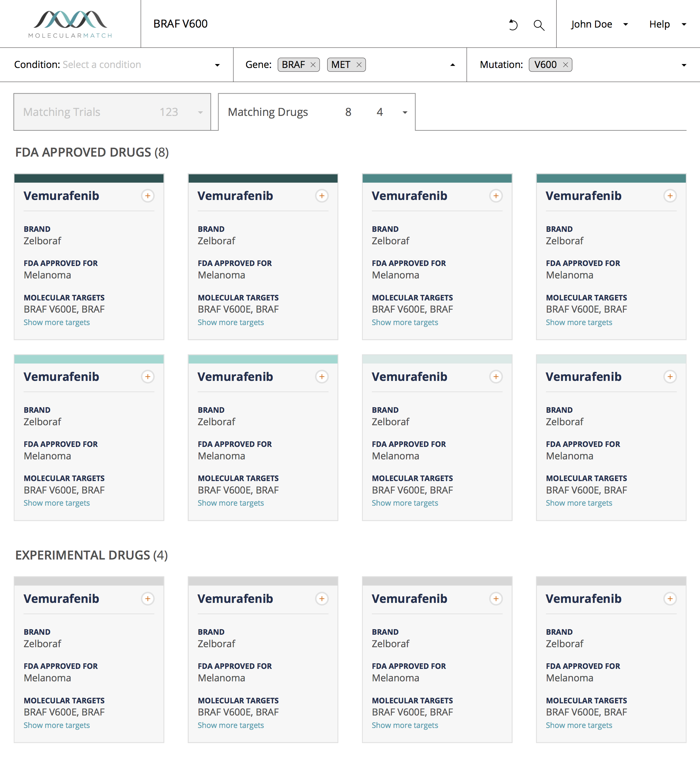700x771 pixels.
Task: Click the matching drugs count 4
Action: pos(380,112)
